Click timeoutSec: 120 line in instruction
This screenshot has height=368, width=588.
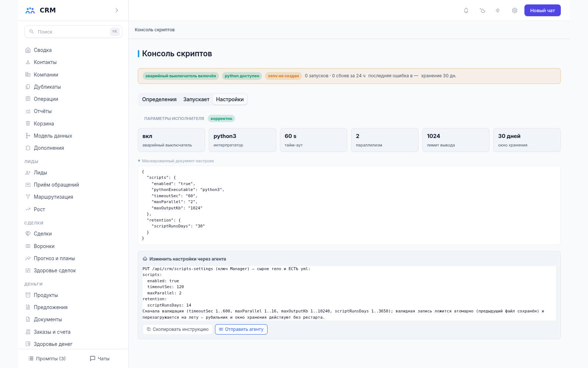pyautogui.click(x=165, y=287)
